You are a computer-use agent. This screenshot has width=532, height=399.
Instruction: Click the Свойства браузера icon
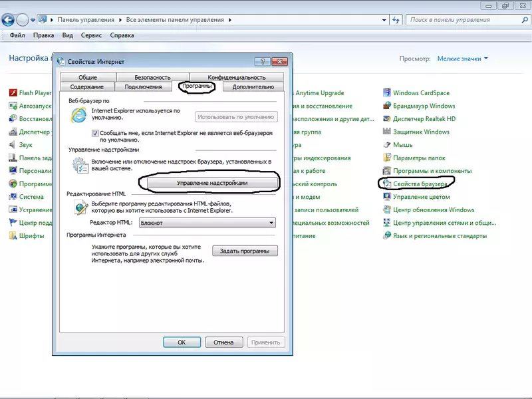(387, 184)
